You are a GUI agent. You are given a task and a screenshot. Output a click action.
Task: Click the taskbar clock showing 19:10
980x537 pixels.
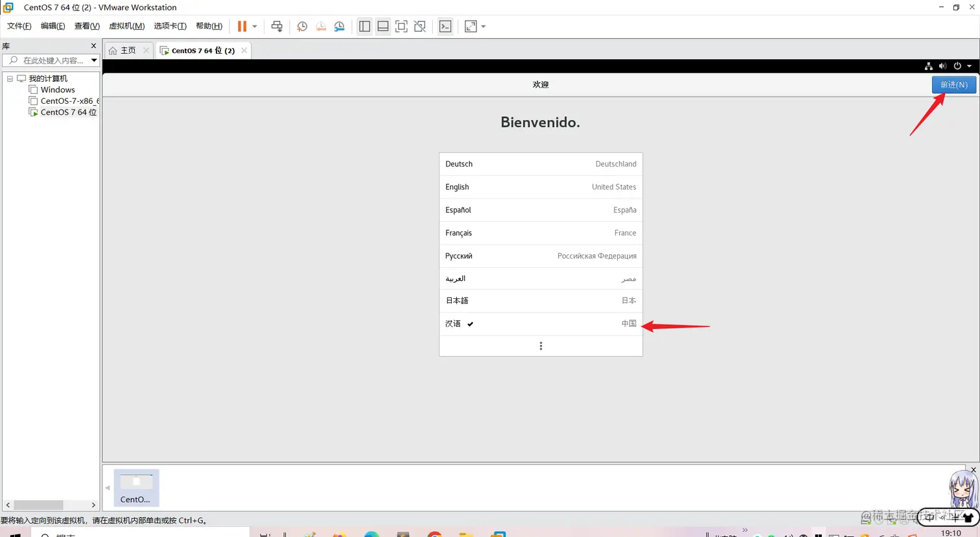tap(951, 533)
